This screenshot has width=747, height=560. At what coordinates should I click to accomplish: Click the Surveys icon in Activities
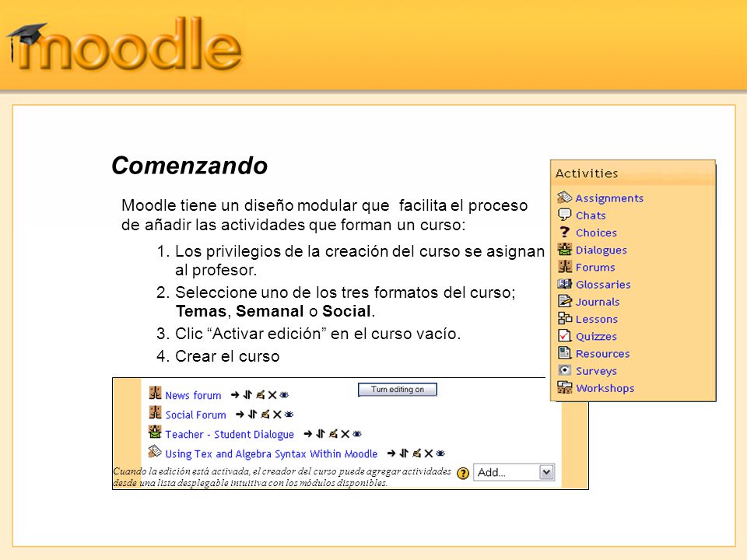click(565, 370)
